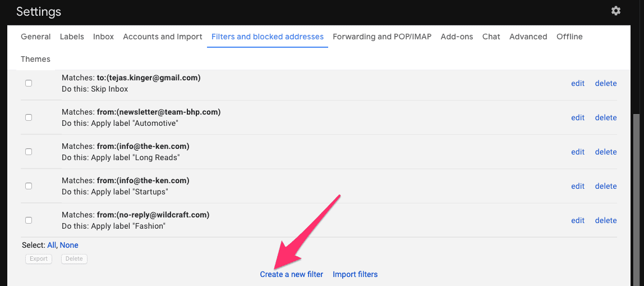This screenshot has width=644, height=286.
Task: Edit the "Long Reads" filter
Action: [577, 152]
